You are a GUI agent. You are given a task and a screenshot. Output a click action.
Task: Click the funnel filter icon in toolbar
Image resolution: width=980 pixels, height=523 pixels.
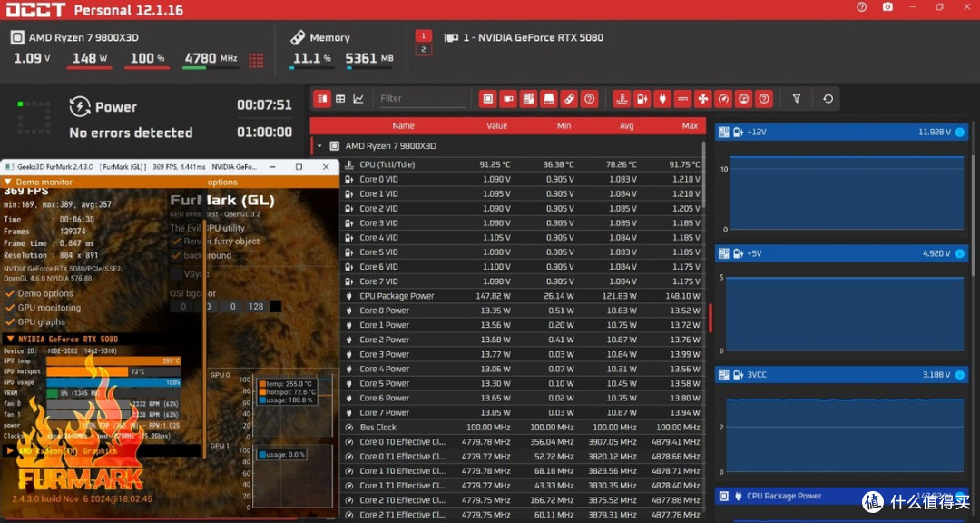pyautogui.click(x=797, y=99)
